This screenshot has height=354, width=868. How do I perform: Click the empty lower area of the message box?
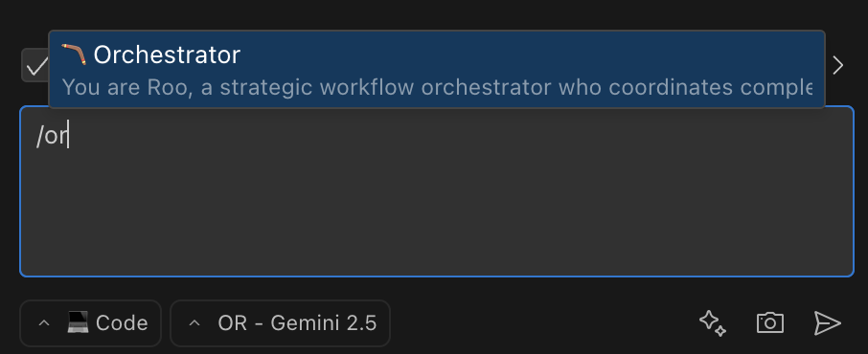tap(437, 221)
